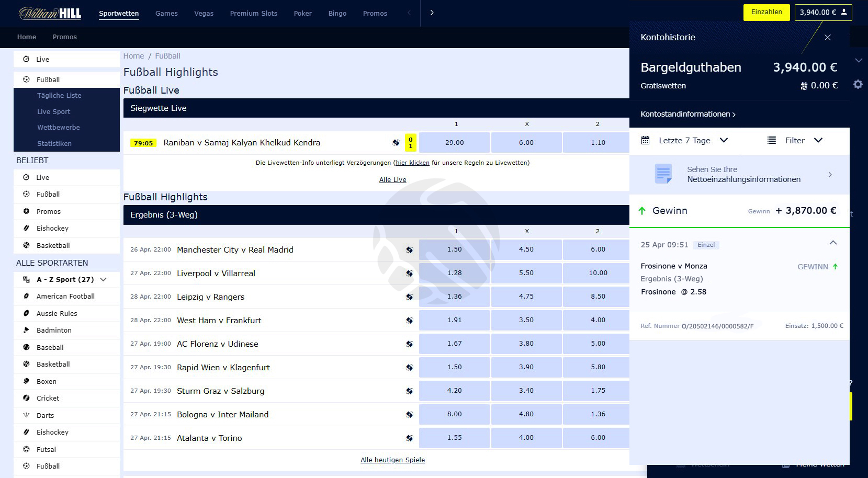868x478 pixels.
Task: Click hier klicken live betting rules link
Action: [412, 163]
